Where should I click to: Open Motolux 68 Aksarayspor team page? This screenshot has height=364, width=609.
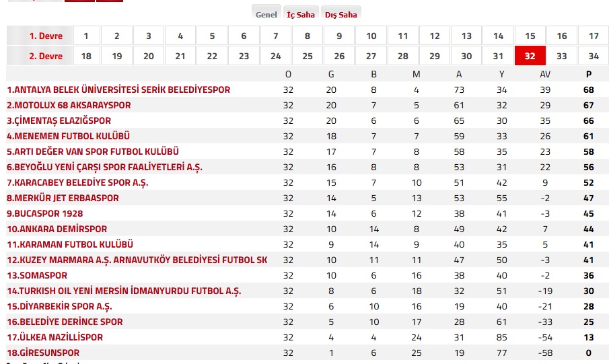(x=69, y=105)
